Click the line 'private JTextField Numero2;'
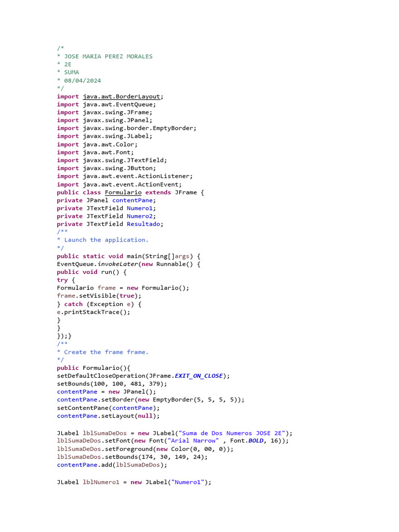The image size is (399, 532). [107, 216]
